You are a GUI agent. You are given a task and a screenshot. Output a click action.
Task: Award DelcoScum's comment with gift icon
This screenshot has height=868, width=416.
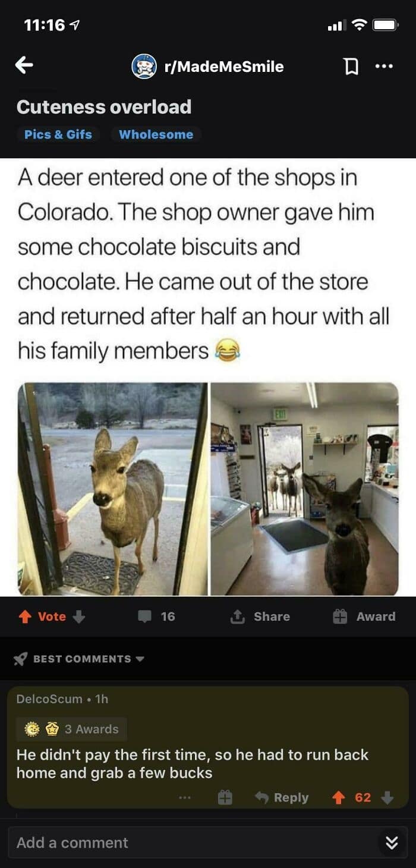225,797
